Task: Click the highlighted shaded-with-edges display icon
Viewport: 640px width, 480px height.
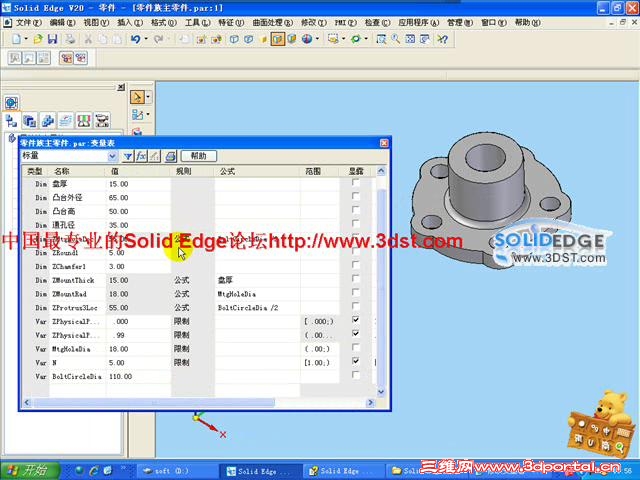Action: [278, 39]
